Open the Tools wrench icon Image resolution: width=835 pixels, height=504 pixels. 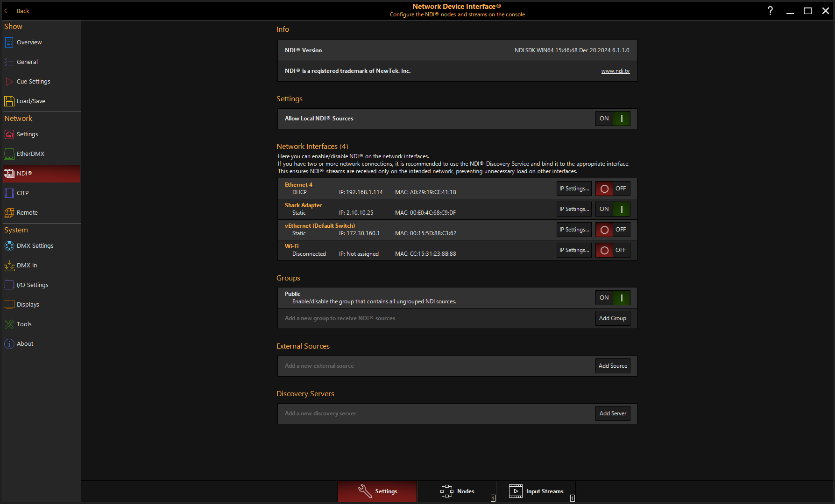(x=9, y=324)
